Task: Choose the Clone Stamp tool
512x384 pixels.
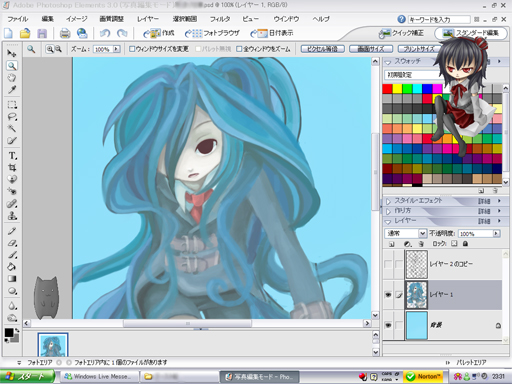Action: pos(12,216)
